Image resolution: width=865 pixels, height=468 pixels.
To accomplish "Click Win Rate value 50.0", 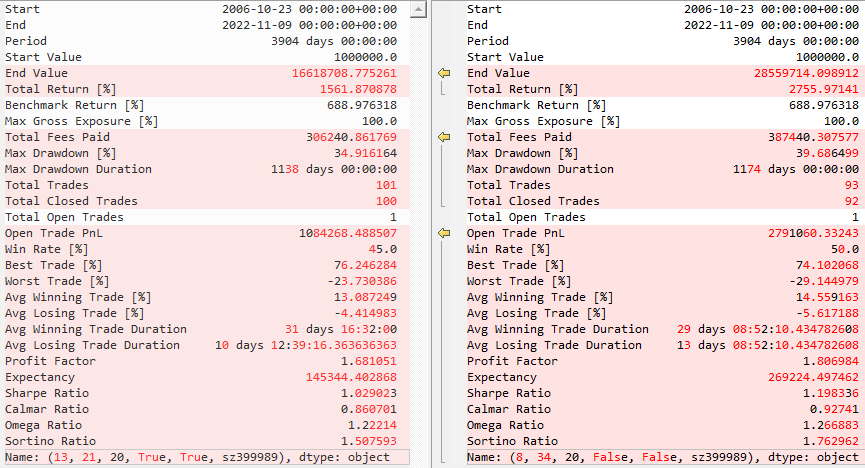I will pos(845,249).
